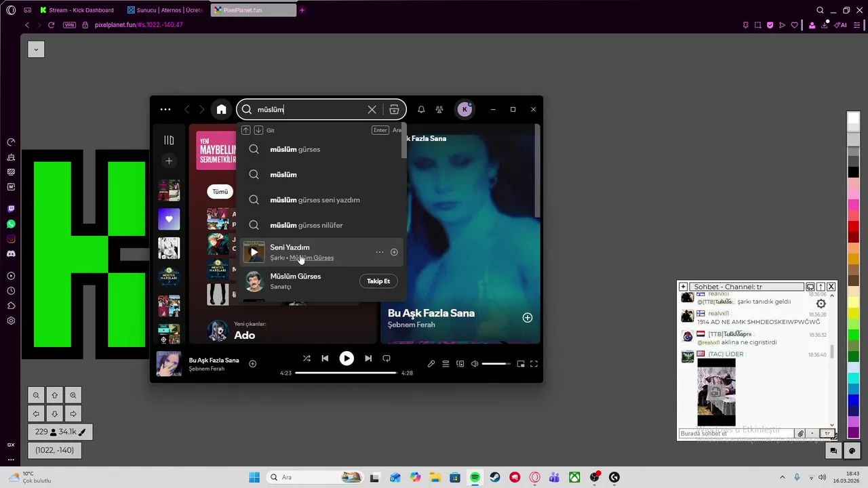The width and height of the screenshot is (868, 488).
Task: Zoom out on PixelPlanet canvas
Action: (x=36, y=395)
